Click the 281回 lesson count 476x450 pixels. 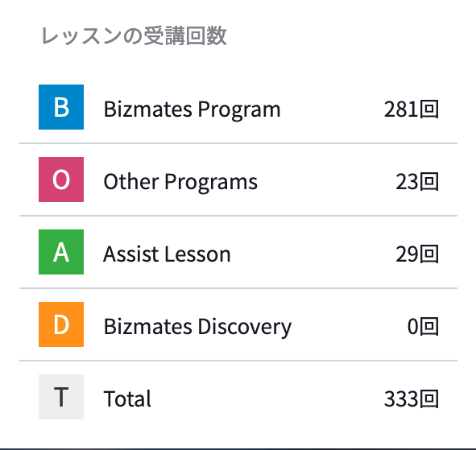(x=412, y=109)
